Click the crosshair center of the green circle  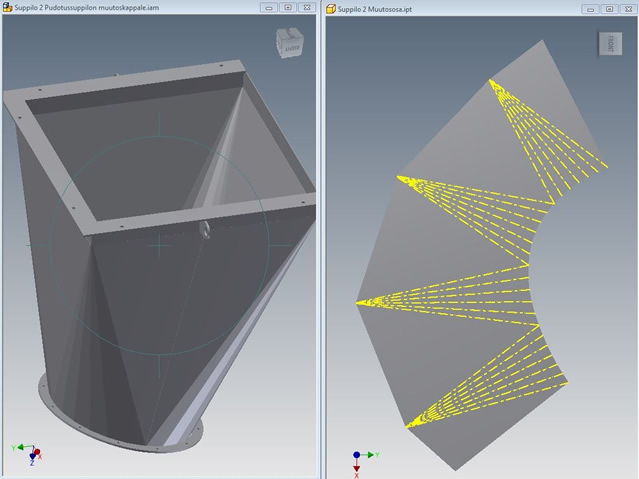coord(160,243)
